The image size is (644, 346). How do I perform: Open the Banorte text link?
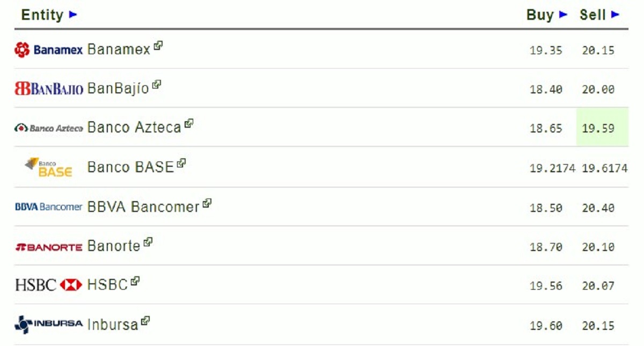pyautogui.click(x=113, y=247)
